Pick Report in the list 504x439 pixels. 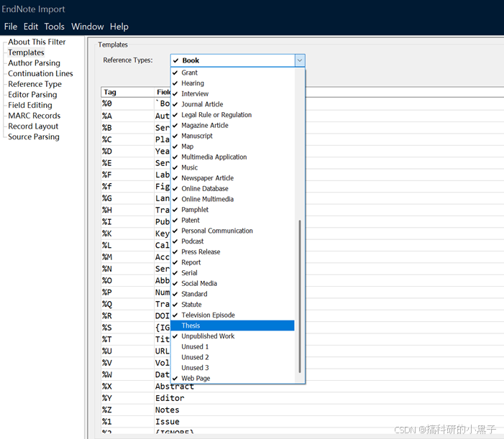click(x=232, y=262)
